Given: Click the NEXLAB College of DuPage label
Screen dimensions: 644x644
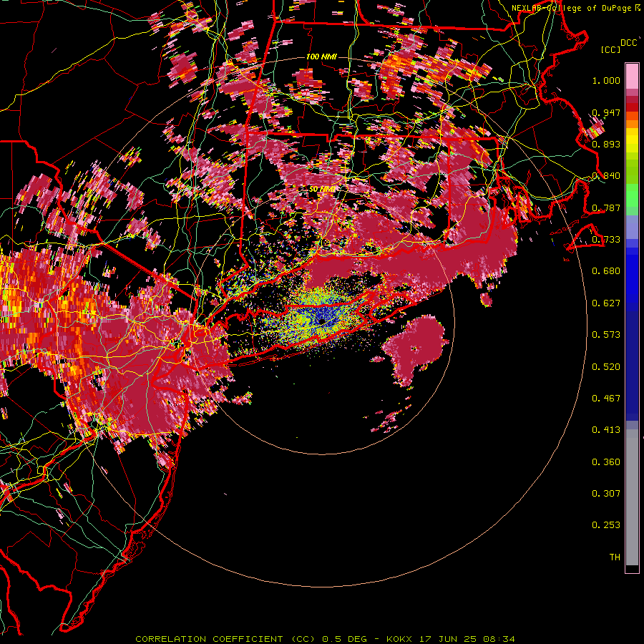Looking at the screenshot, I should point(575,8).
